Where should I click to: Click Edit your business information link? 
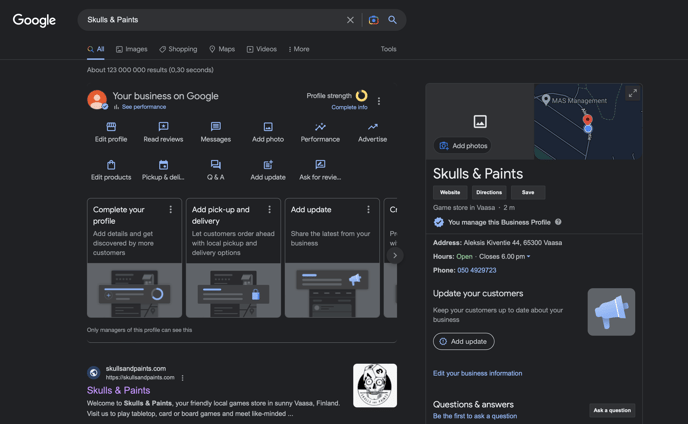(477, 373)
